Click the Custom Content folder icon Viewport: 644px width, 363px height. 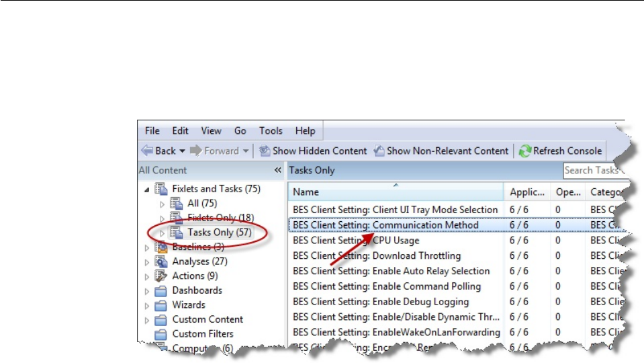pyautogui.click(x=160, y=320)
